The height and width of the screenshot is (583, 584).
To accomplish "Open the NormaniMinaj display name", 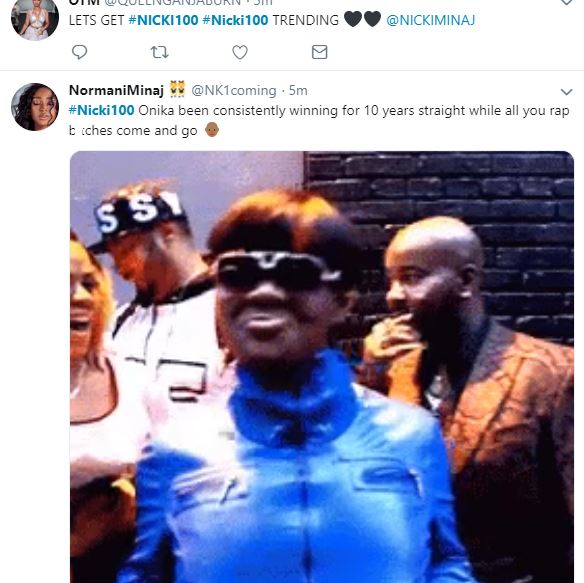I will tap(116, 90).
